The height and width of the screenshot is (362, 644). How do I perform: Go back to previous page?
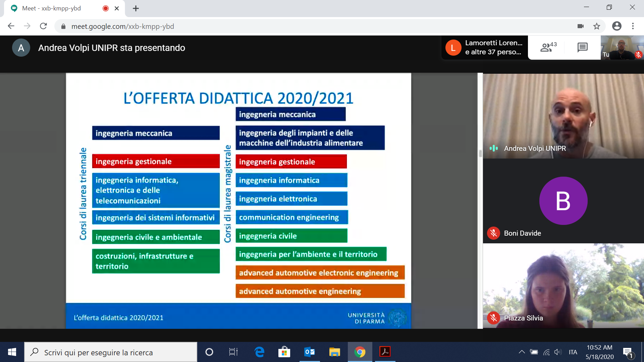click(x=11, y=26)
